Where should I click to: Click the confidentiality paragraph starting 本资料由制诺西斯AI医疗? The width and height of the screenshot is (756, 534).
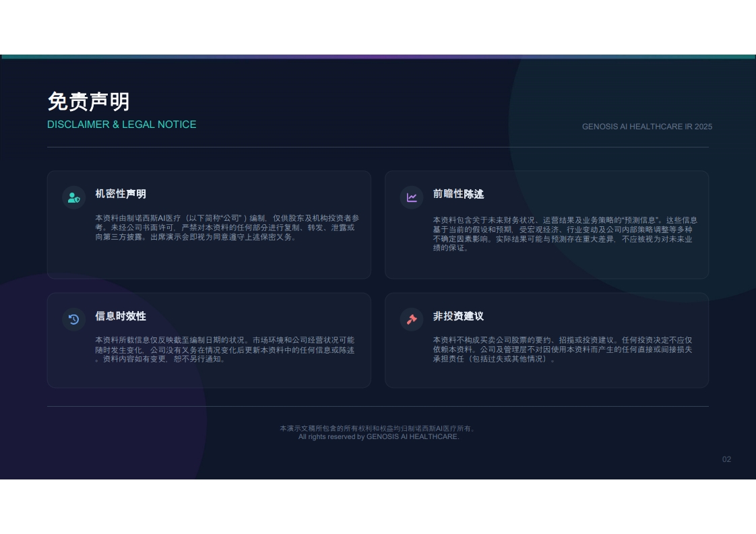[x=226, y=228]
